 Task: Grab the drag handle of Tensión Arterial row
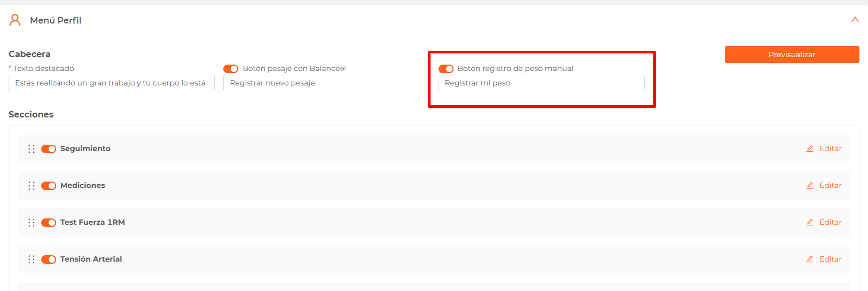32,259
